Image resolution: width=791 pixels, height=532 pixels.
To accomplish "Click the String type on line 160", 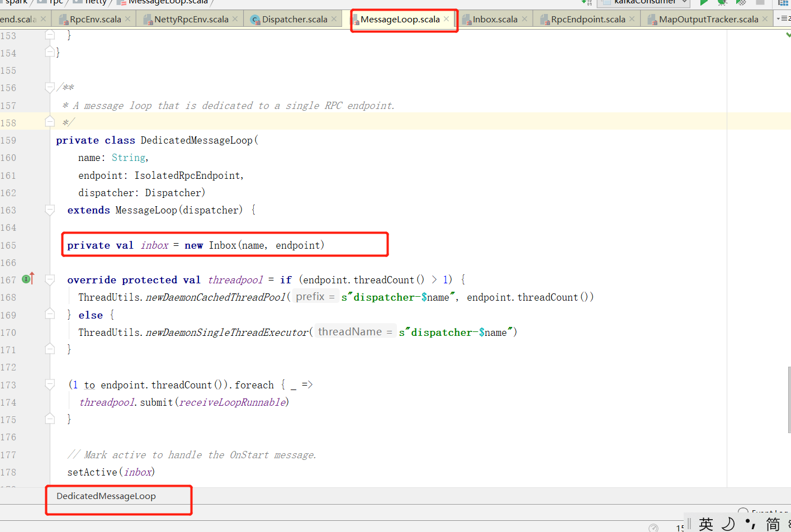I will (129, 158).
